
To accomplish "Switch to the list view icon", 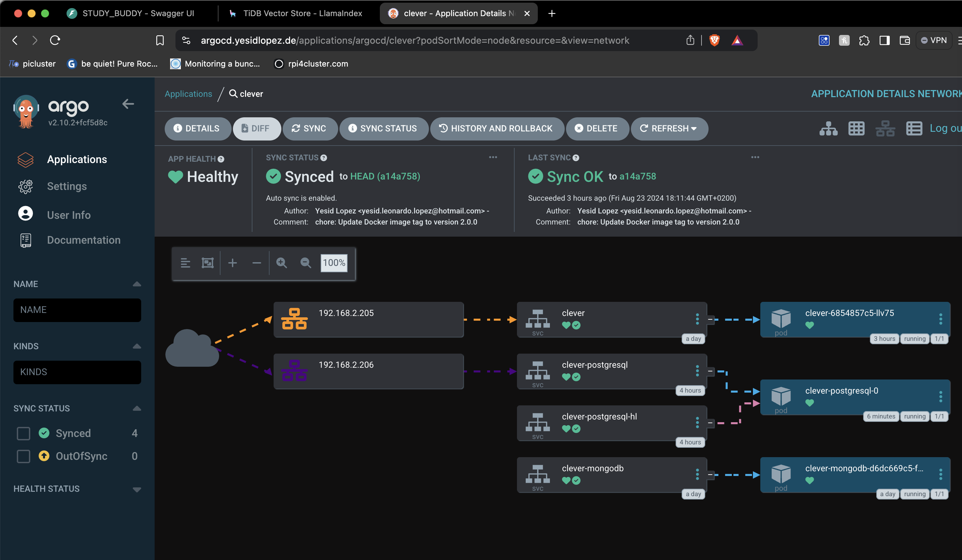I will point(914,129).
